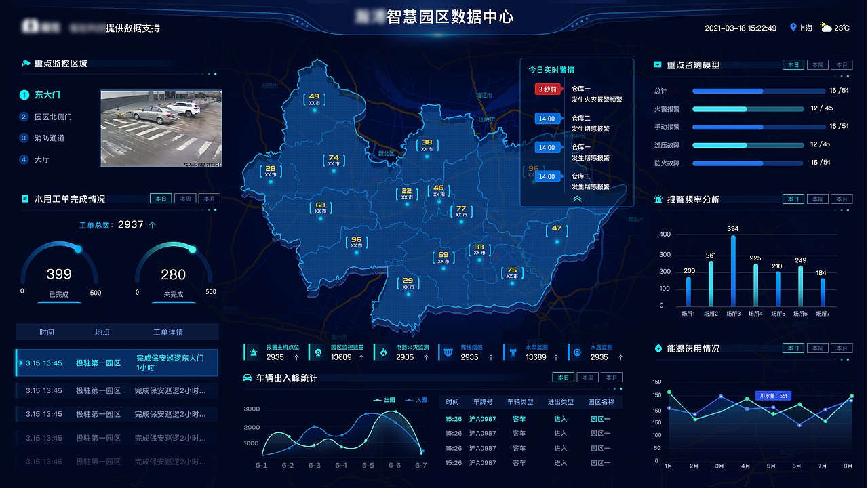Select the 本日 tab in 报警频率分析
The height and width of the screenshot is (488, 868).
pyautogui.click(x=794, y=199)
